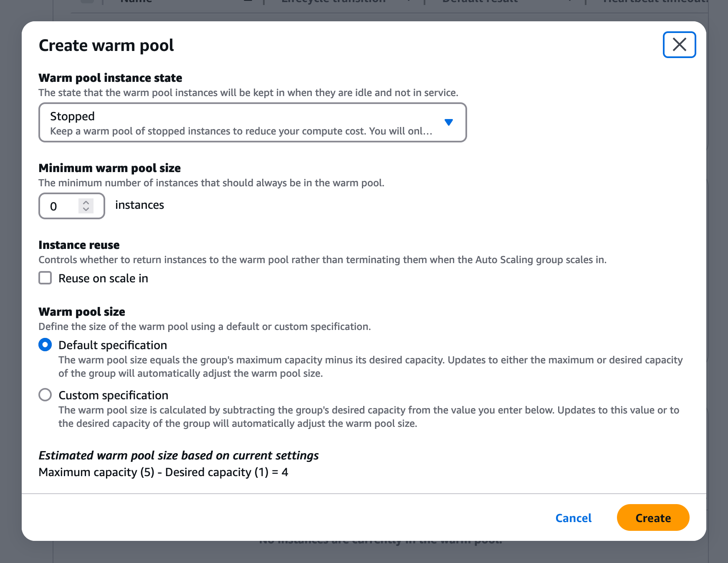Open the Stopped instance state selector
728x563 pixels.
[x=253, y=122]
